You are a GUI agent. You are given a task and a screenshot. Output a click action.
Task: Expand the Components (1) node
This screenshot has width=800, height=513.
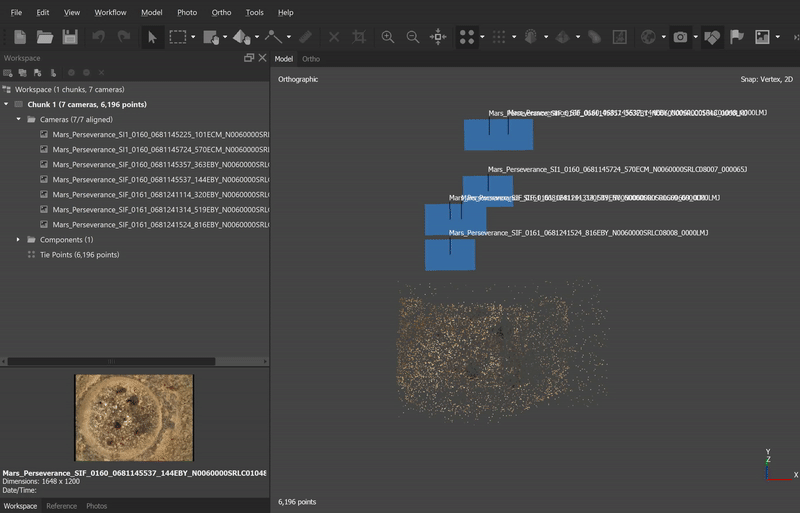point(18,240)
